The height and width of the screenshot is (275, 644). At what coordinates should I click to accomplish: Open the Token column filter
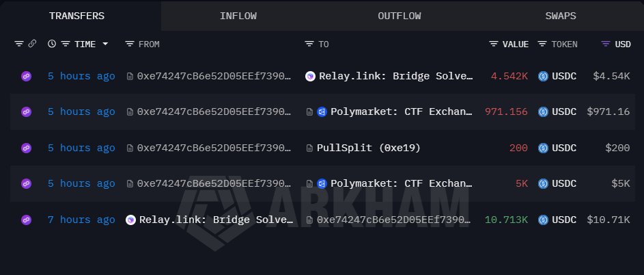pos(542,44)
